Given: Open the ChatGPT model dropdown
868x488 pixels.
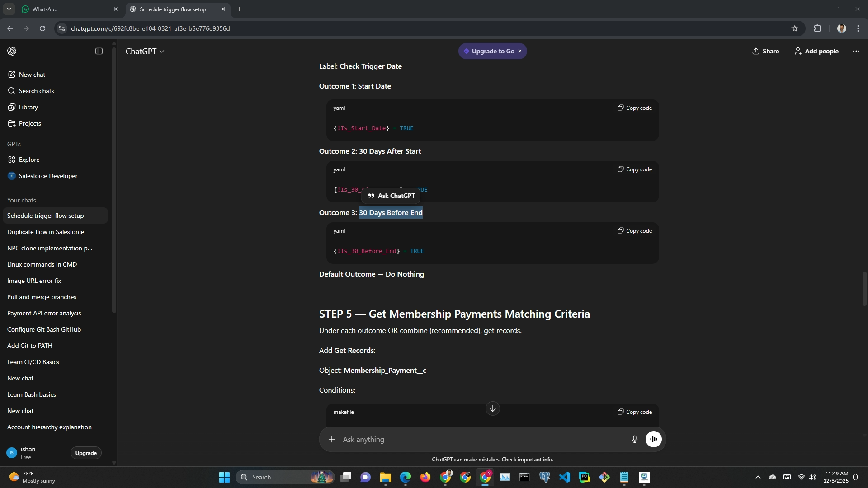Looking at the screenshot, I should coord(145,52).
